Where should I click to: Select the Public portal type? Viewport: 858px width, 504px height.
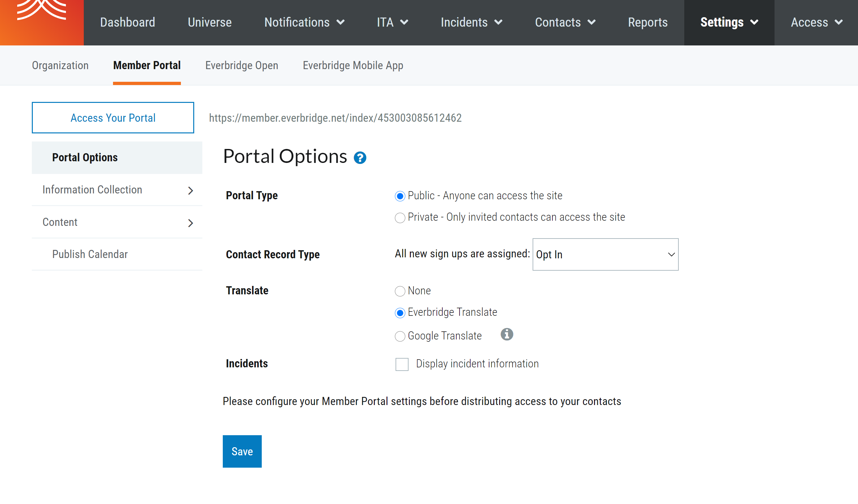400,196
